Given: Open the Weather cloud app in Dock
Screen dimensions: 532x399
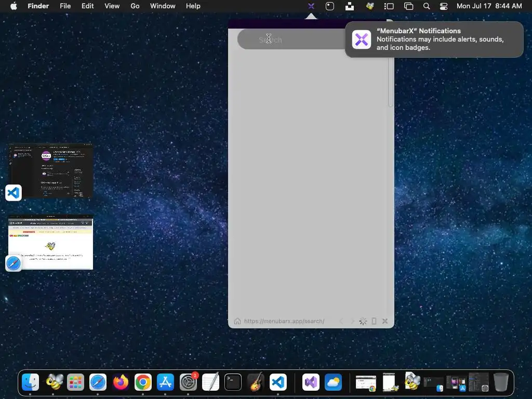Looking at the screenshot, I should (333, 382).
